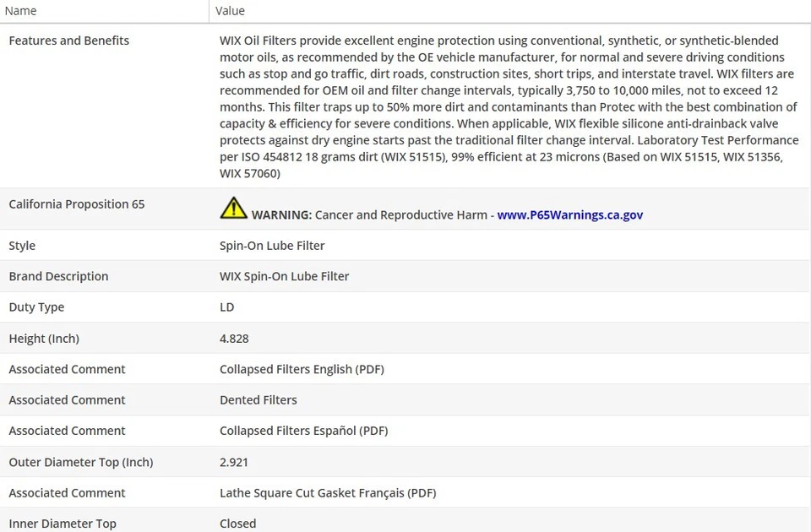The image size is (811, 532).
Task: Click the Outer Diameter Top value 2.921
Action: (x=234, y=462)
